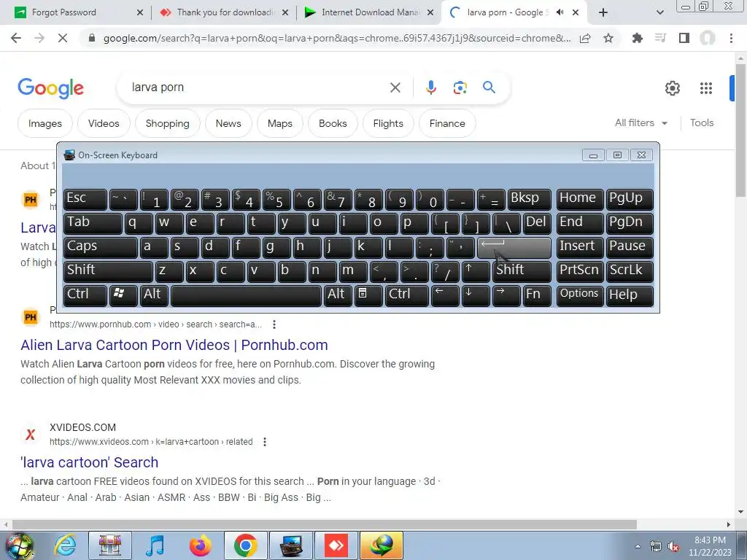Select the Maps filter chip
This screenshot has width=747, height=560.
[x=280, y=123]
